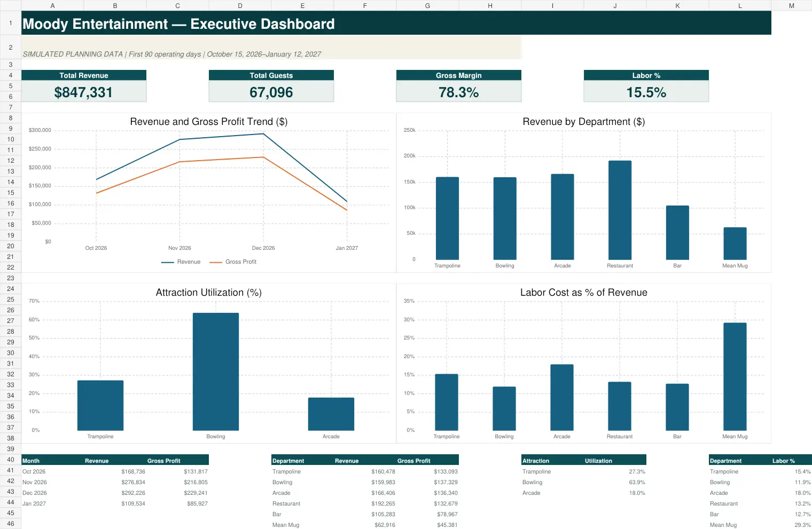Click the 'Attraction Utilization (%)' chart title

tap(209, 293)
